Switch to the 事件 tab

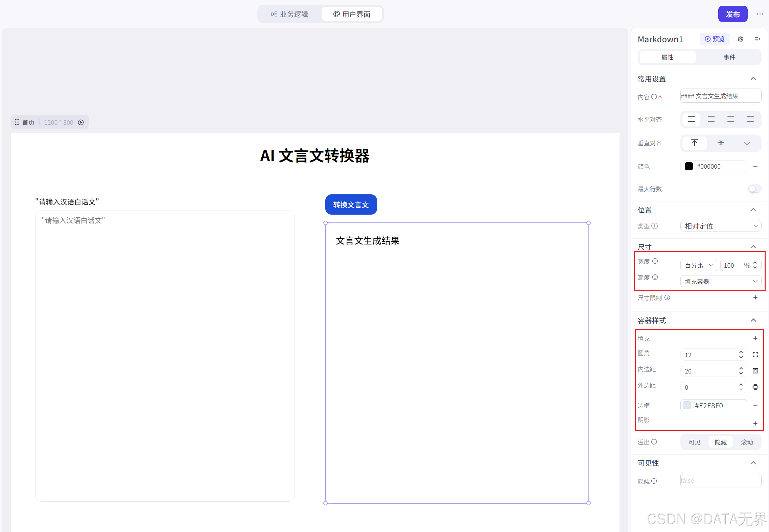tap(729, 57)
